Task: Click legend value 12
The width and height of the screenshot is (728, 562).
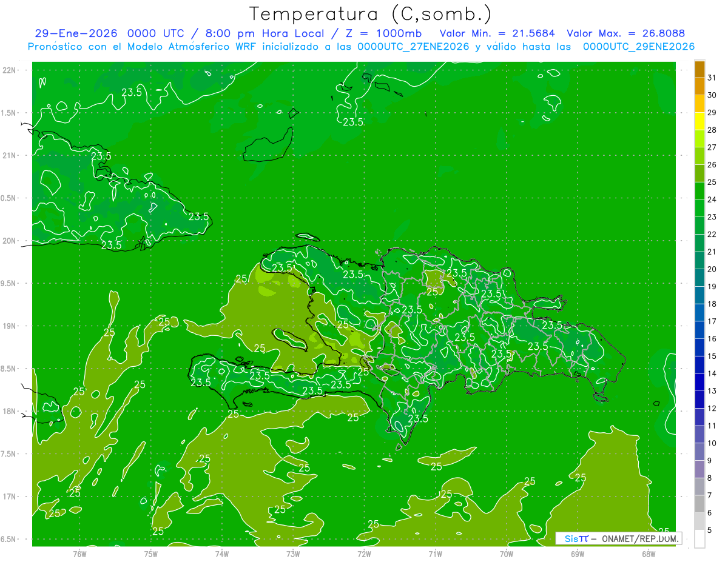Action: click(712, 409)
